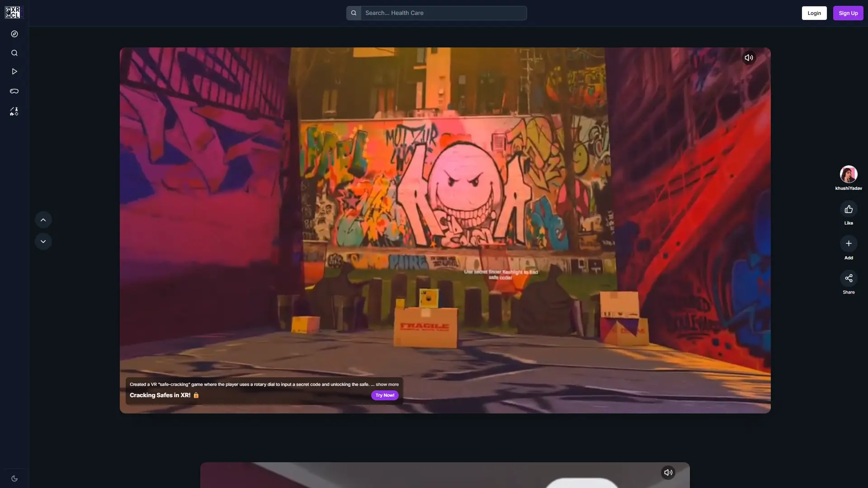
Task: Toggle sound on the second video below
Action: 668,473
